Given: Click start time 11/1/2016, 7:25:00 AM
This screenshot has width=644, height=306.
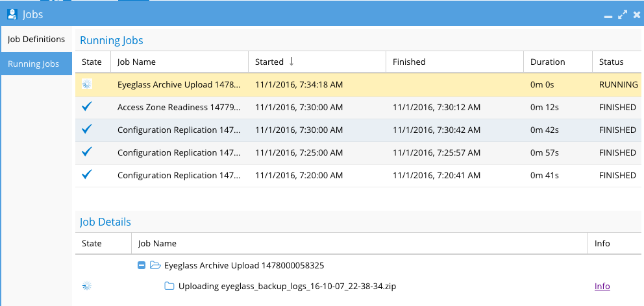Looking at the screenshot, I should 299,152.
